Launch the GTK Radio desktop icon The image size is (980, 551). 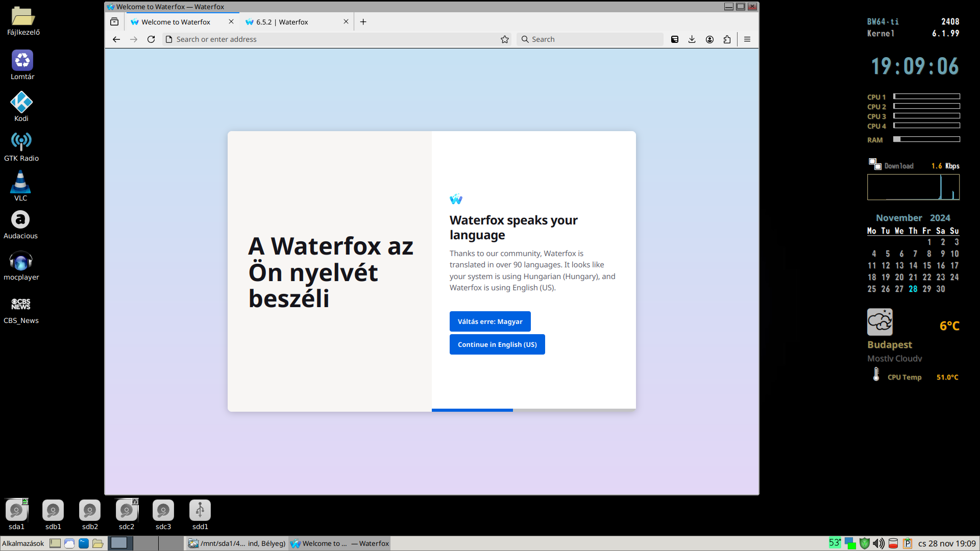(21, 147)
